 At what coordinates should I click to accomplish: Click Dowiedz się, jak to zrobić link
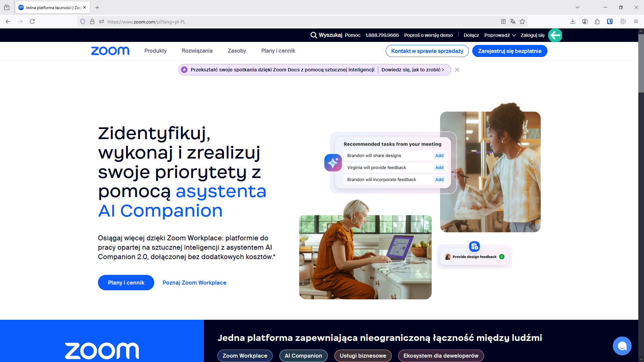point(413,70)
